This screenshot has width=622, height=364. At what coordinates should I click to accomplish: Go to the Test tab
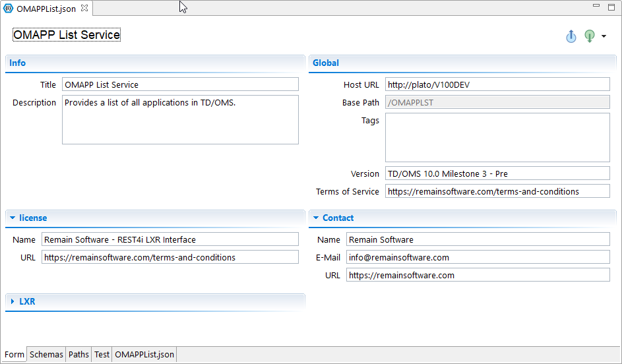pyautogui.click(x=102, y=355)
